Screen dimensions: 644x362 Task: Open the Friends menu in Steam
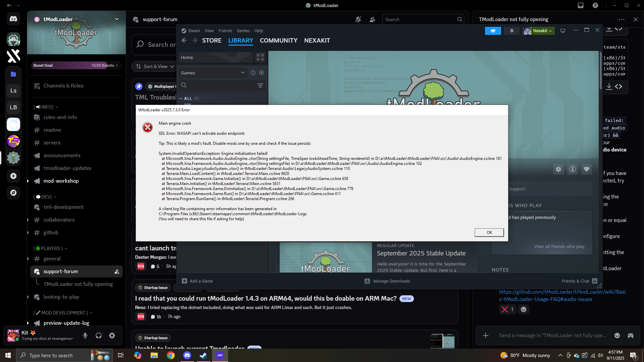(x=225, y=31)
